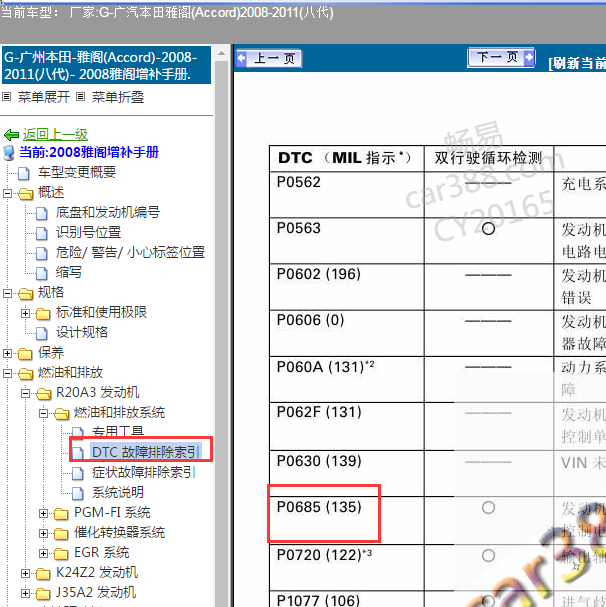Click the R20A3 发动机 folder icon
606x607 pixels.
[x=43, y=394]
